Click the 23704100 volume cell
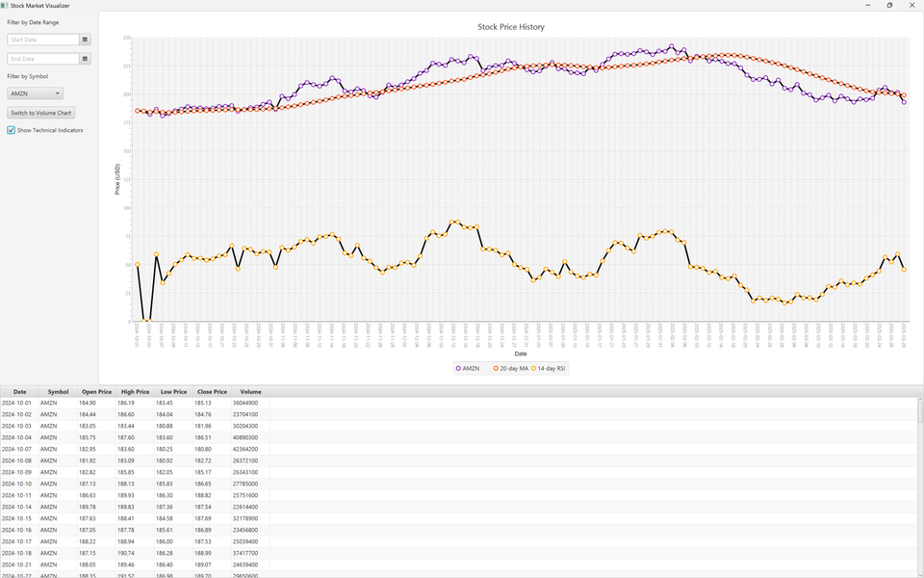The width and height of the screenshot is (924, 578). point(250,414)
